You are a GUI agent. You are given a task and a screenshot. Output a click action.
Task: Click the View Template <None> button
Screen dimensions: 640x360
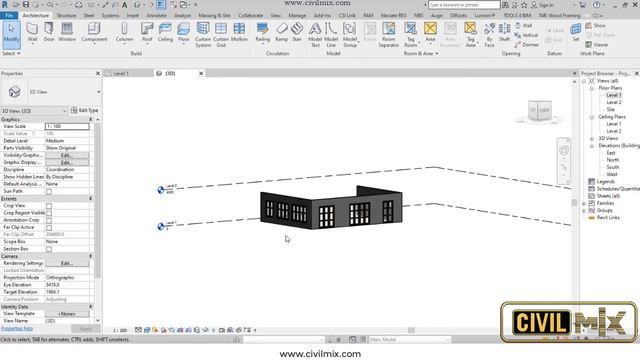pos(67,314)
